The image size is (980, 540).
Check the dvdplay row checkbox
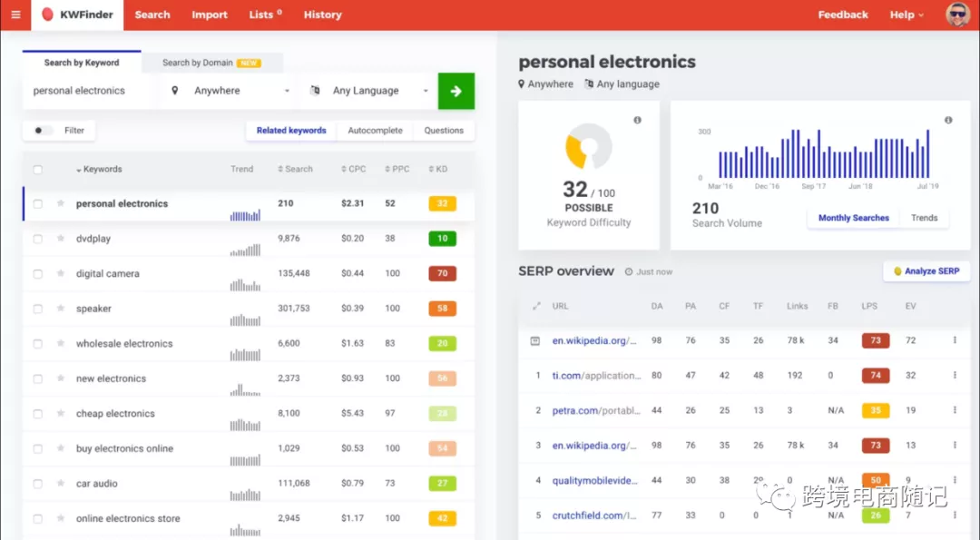pyautogui.click(x=38, y=239)
